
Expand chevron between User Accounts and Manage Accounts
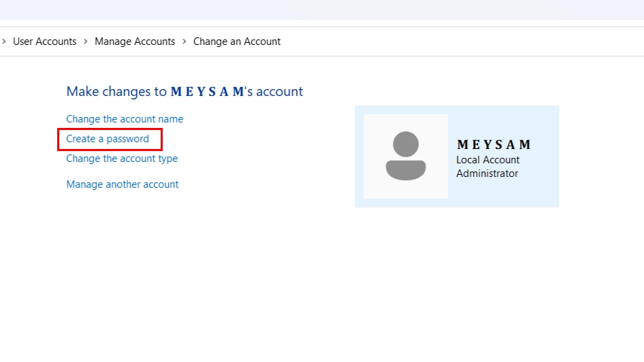pos(86,42)
